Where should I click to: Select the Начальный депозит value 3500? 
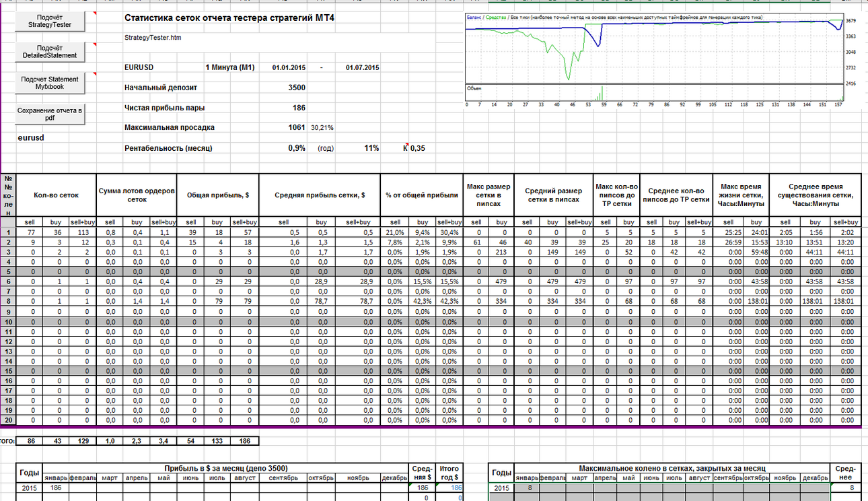click(296, 88)
